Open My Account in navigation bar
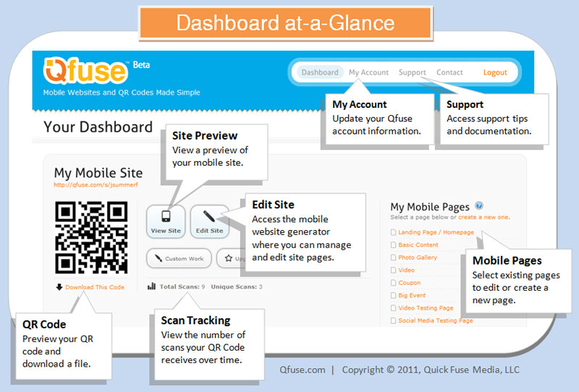Viewport: 579px width, 392px height. (x=368, y=72)
